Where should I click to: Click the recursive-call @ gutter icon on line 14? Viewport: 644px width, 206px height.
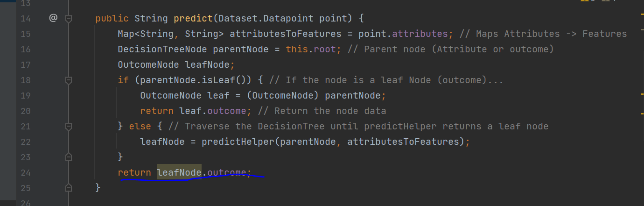click(x=53, y=19)
